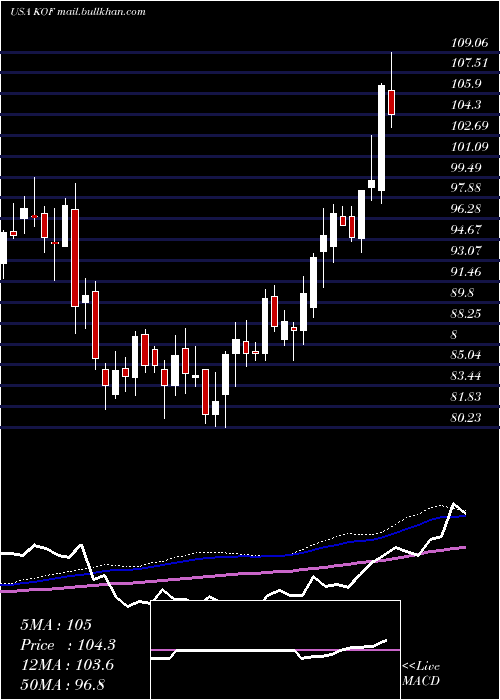Click the '50MA : 96.8' readout

(62, 684)
